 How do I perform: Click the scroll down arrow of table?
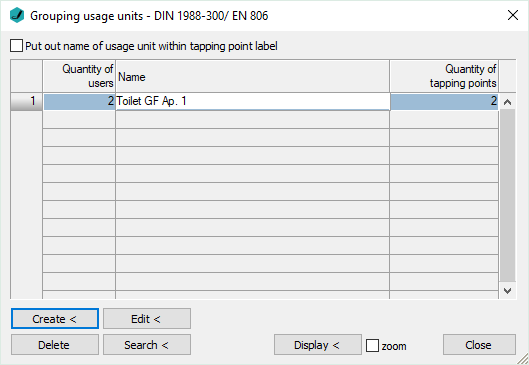pos(507,290)
